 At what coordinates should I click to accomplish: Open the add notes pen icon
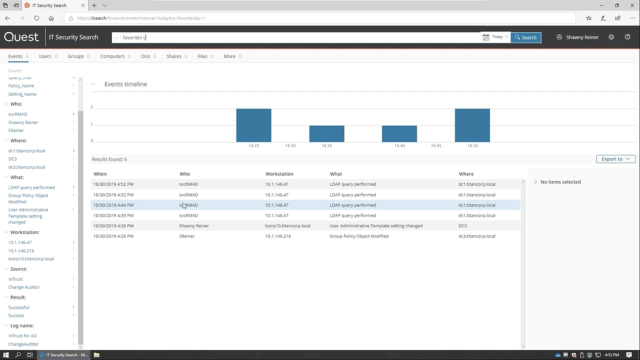[x=603, y=18]
